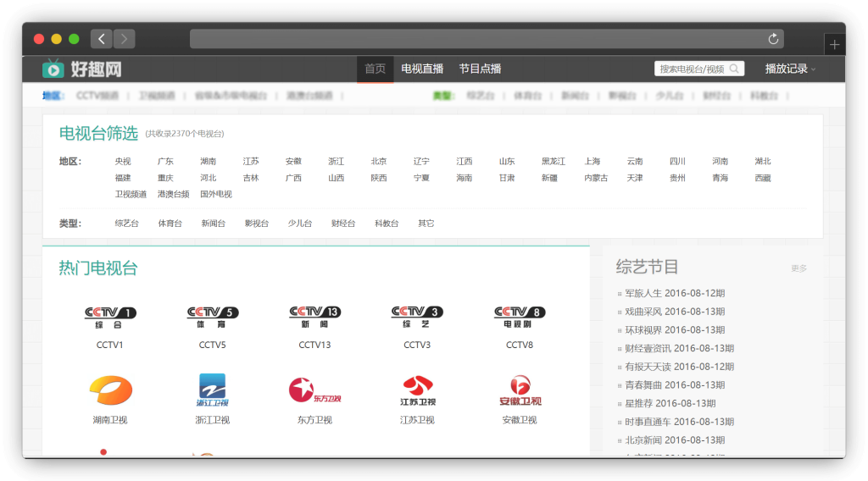Open the 江苏卫视 channel logo
Viewport: 868px width, 481px height.
417,390
